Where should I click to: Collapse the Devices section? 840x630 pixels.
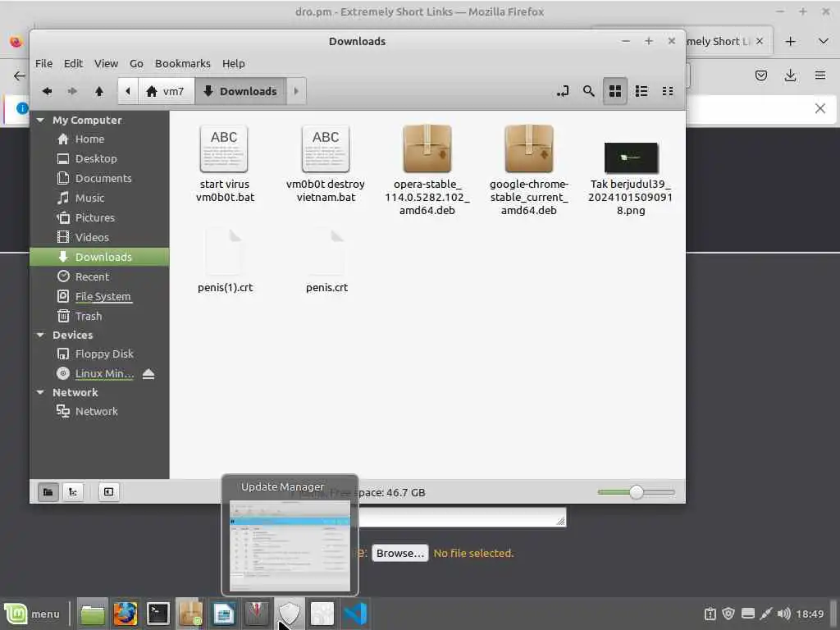40,335
